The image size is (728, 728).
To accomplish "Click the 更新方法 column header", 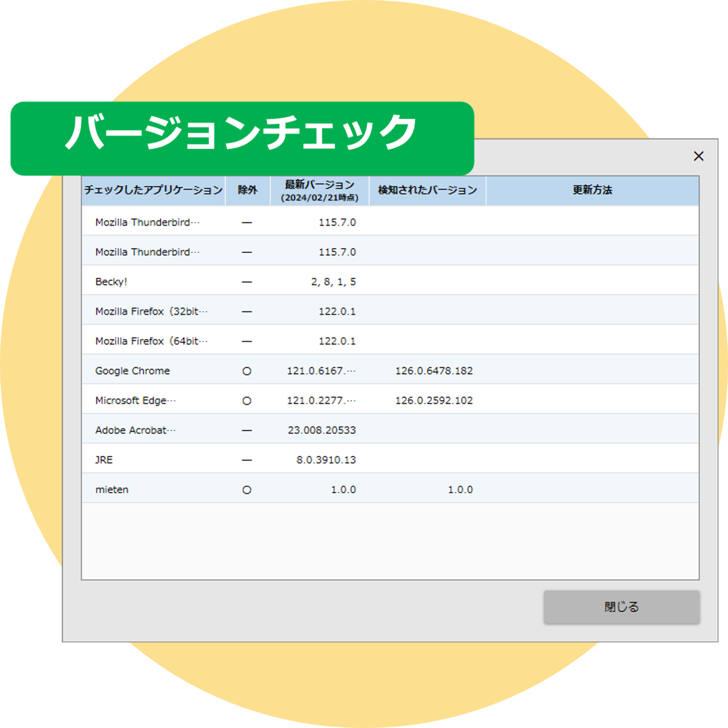I will coord(592,190).
